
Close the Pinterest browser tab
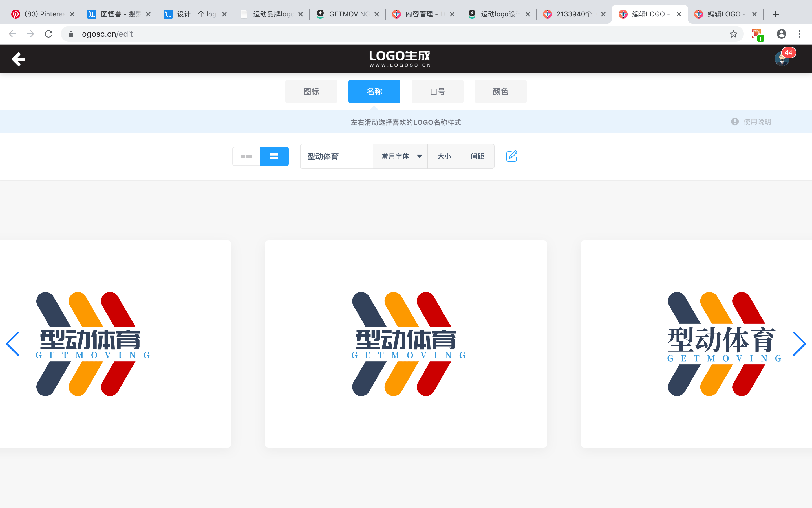point(72,14)
